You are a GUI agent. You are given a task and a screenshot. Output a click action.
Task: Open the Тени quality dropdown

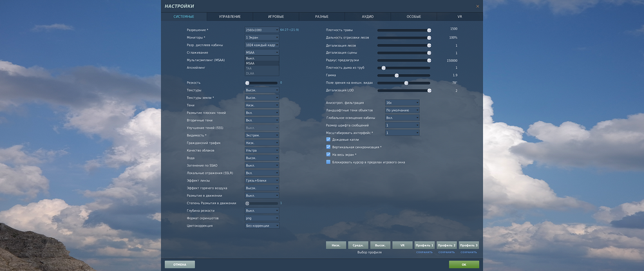[x=262, y=105]
